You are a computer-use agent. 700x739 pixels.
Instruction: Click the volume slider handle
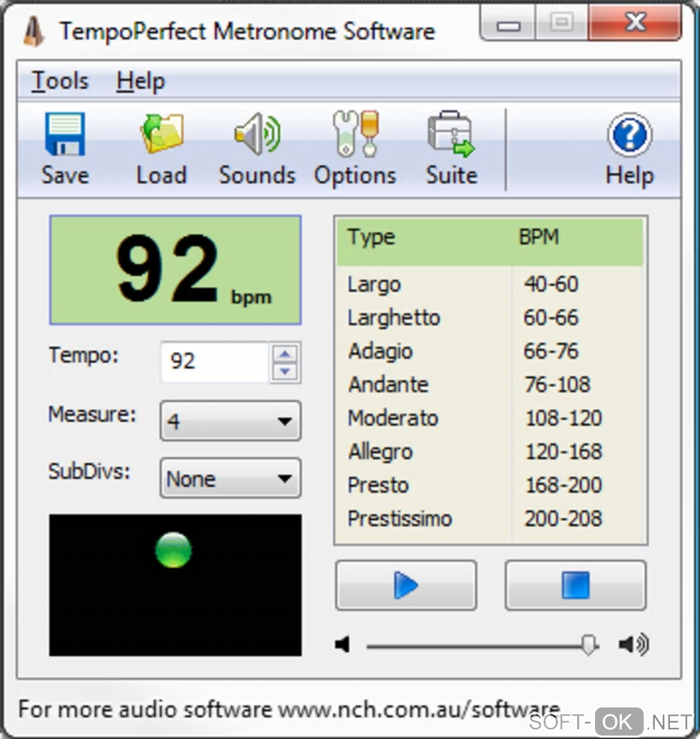588,644
